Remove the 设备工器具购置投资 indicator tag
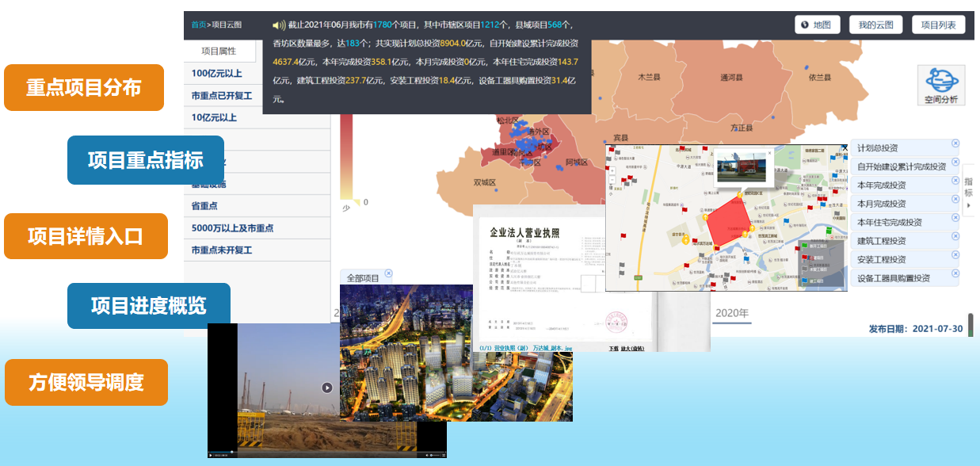980x466 pixels. click(x=955, y=273)
